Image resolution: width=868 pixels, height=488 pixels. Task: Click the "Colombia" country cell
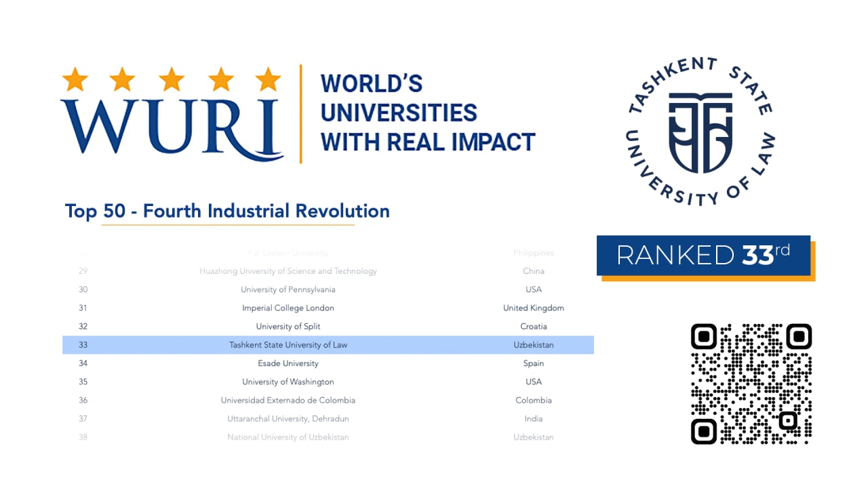point(534,401)
